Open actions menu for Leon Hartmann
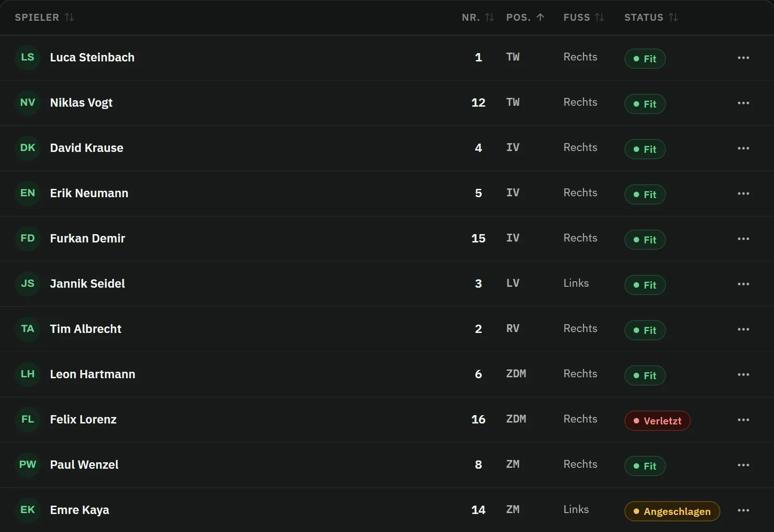The image size is (774, 532). pos(744,375)
